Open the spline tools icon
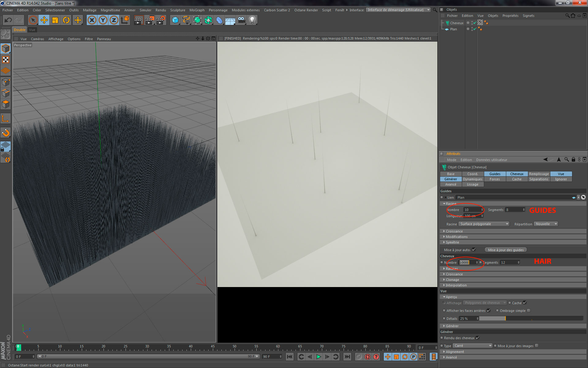This screenshot has width=588, height=368. (186, 20)
